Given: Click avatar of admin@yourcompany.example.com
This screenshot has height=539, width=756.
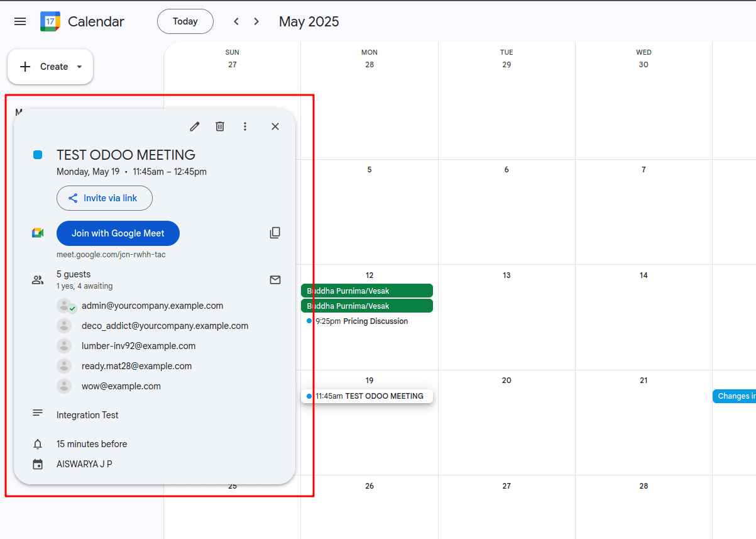Looking at the screenshot, I should [x=64, y=306].
